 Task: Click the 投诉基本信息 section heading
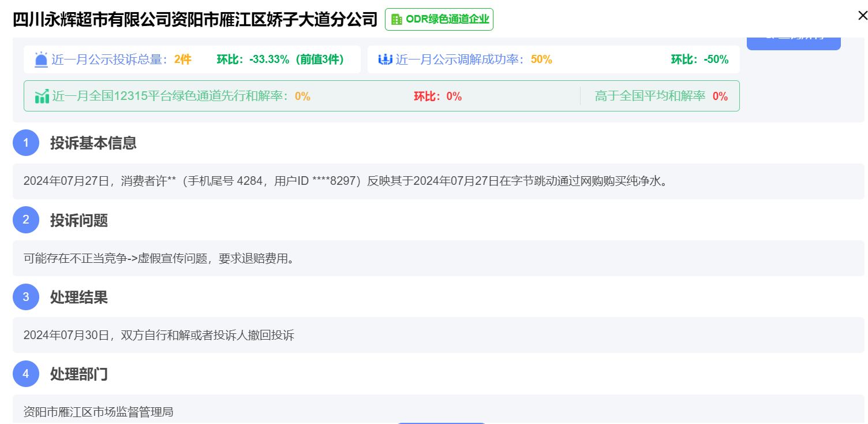coord(93,143)
